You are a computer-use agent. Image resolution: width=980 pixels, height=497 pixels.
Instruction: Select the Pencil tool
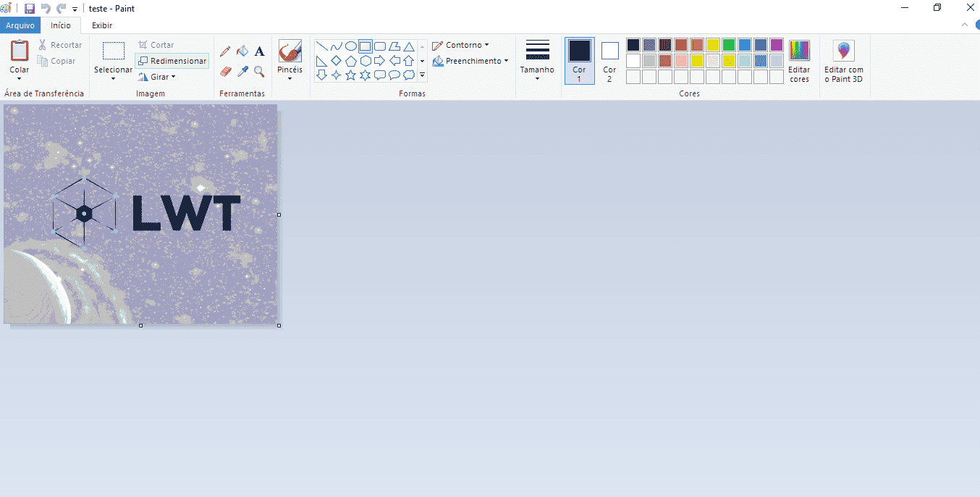click(224, 51)
